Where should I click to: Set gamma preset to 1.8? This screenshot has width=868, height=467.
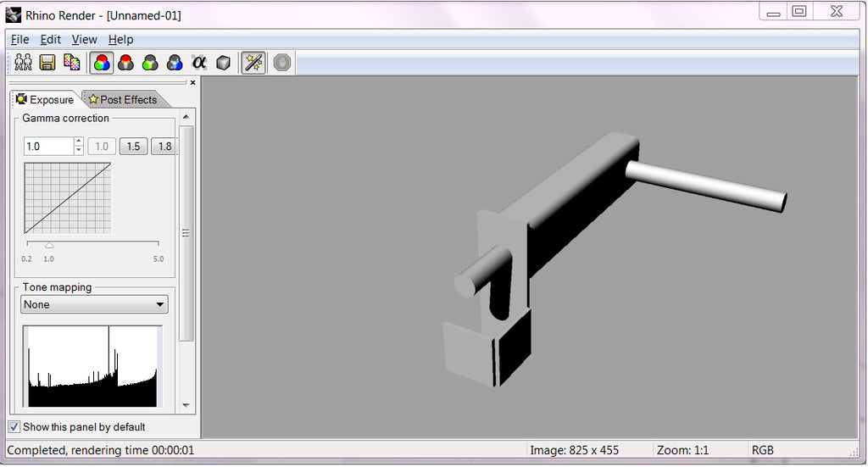pyautogui.click(x=164, y=147)
